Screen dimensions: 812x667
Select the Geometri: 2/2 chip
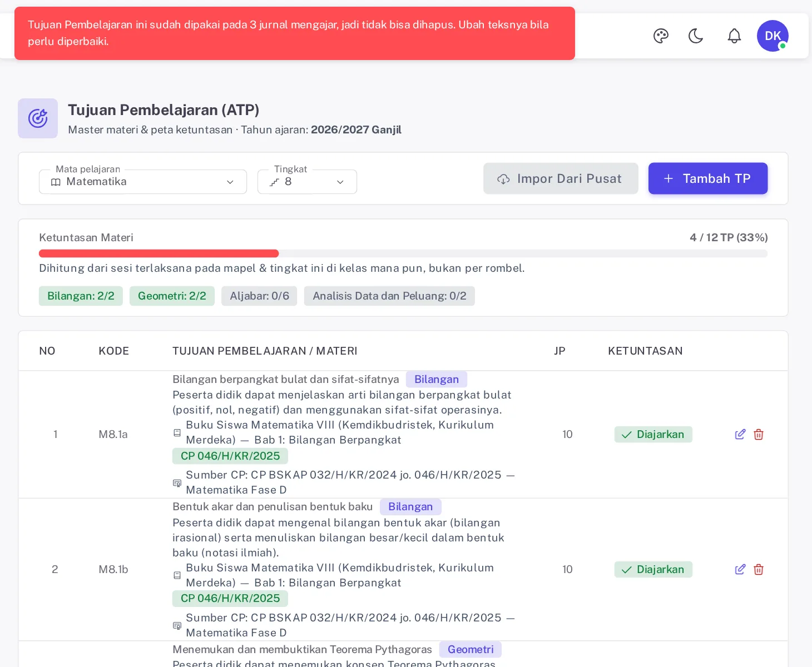(x=172, y=296)
